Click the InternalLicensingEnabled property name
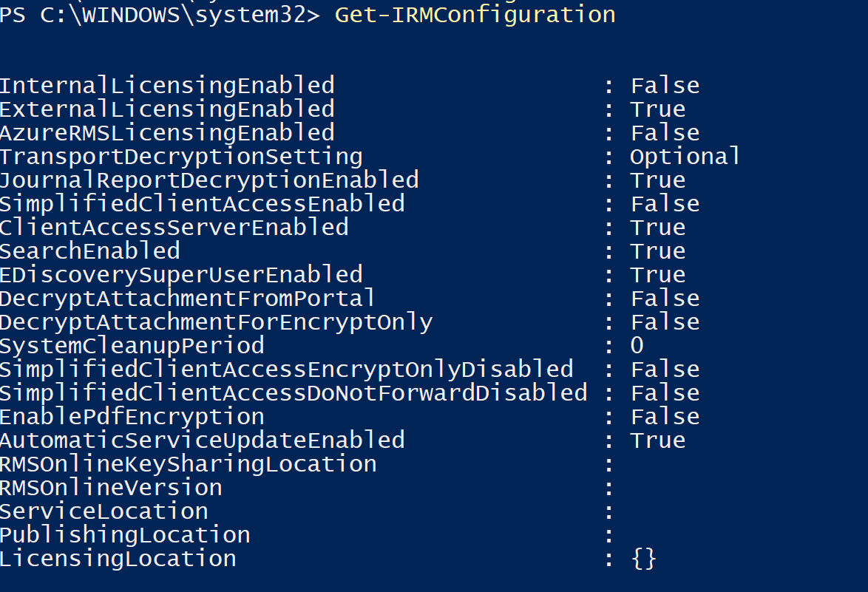This screenshot has width=868, height=592. pos(167,86)
